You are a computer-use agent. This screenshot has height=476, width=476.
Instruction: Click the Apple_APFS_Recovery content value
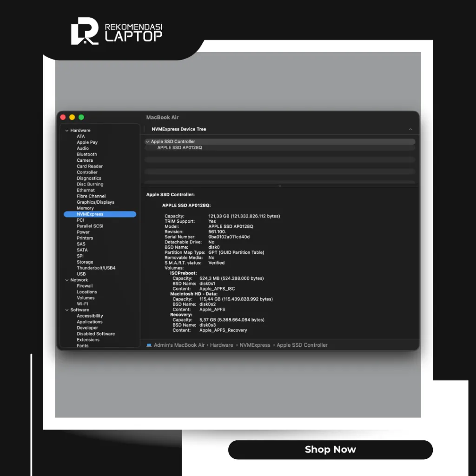point(223,331)
